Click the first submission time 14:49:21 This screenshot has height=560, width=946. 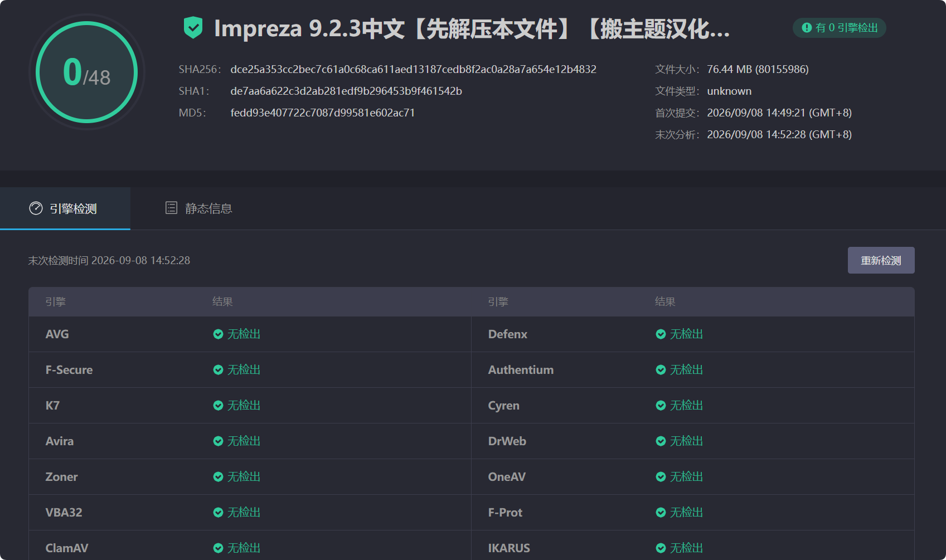[779, 113]
